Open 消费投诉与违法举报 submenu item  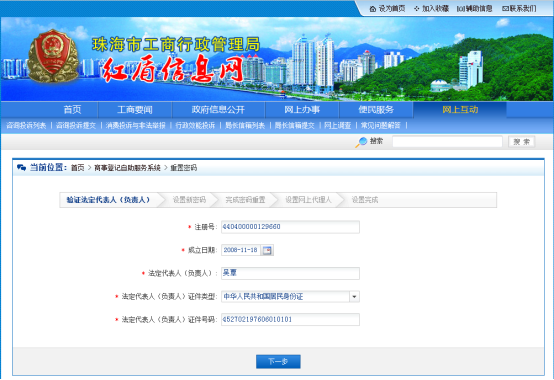coord(136,125)
